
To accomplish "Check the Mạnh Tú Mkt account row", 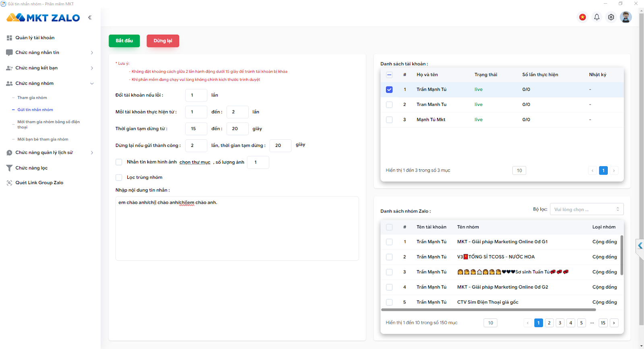I will tap(389, 120).
